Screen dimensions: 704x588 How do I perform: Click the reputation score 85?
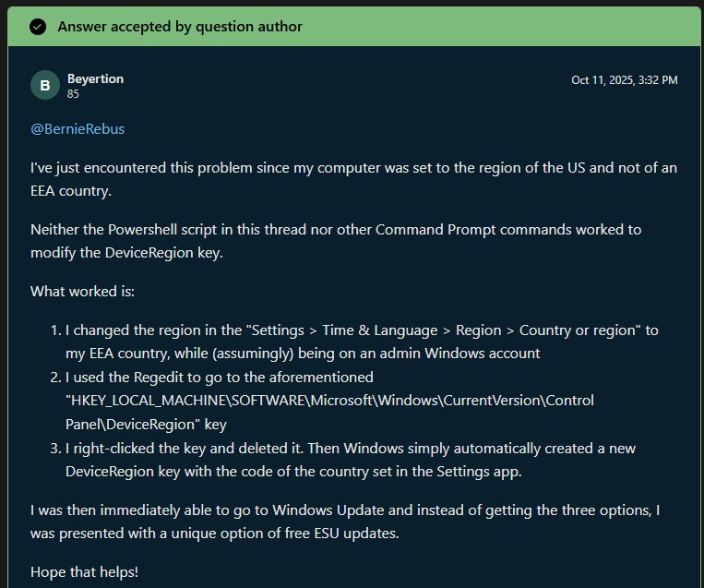(74, 93)
